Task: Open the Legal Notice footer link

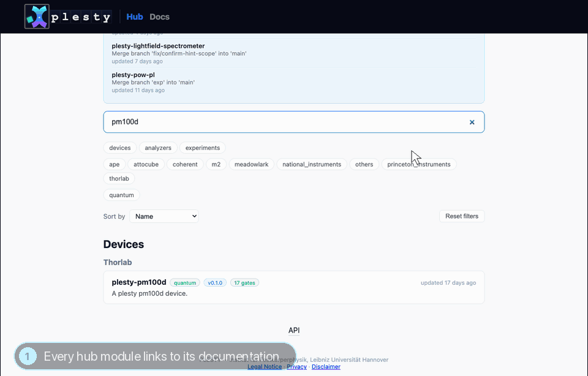Action: 265,367
